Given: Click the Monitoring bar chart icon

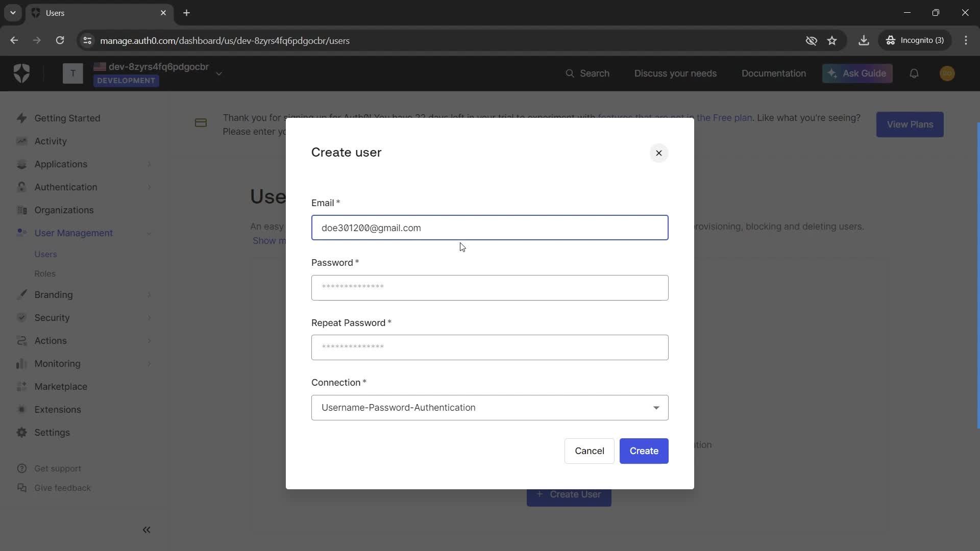Looking at the screenshot, I should coord(21,364).
